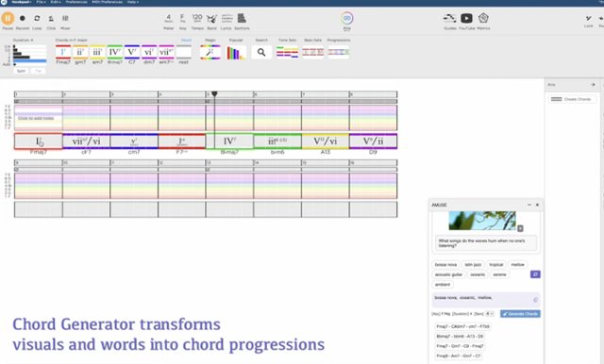Click the Reset link above the chords
This screenshot has height=364, width=604.
click(187, 40)
